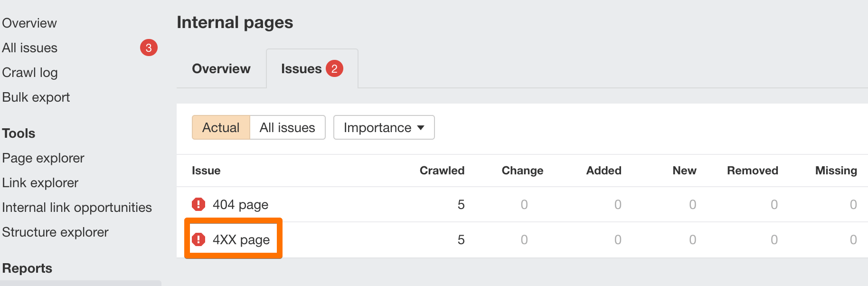Open Page explorer from the sidebar
Viewport: 868px width, 286px height.
43,158
